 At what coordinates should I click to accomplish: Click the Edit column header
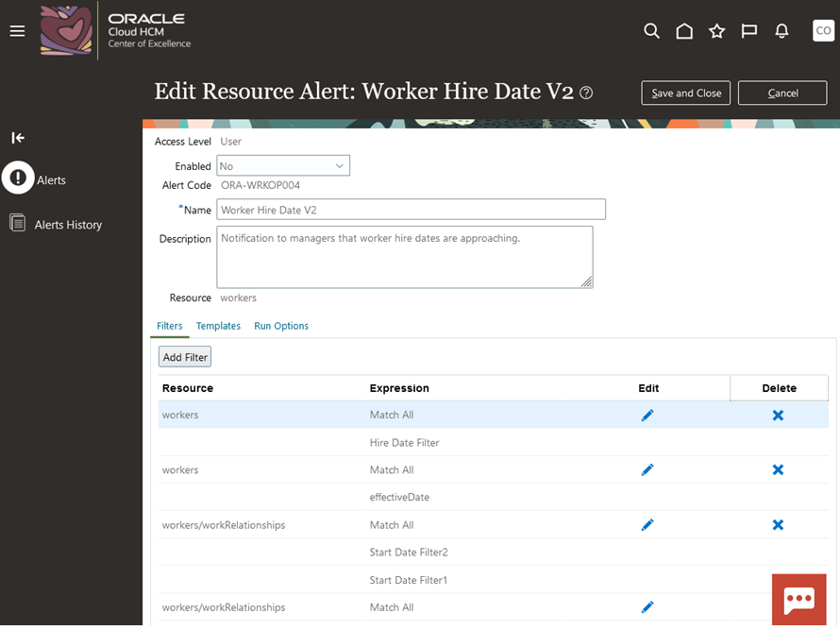click(648, 388)
